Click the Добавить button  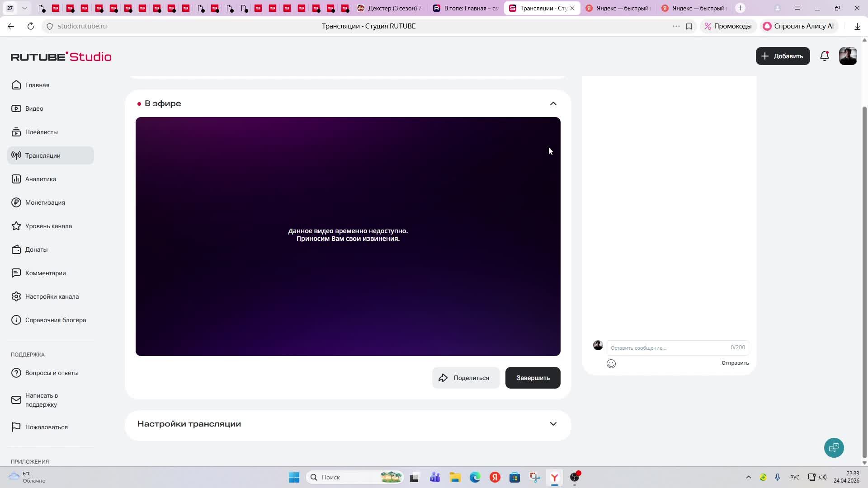[783, 56]
